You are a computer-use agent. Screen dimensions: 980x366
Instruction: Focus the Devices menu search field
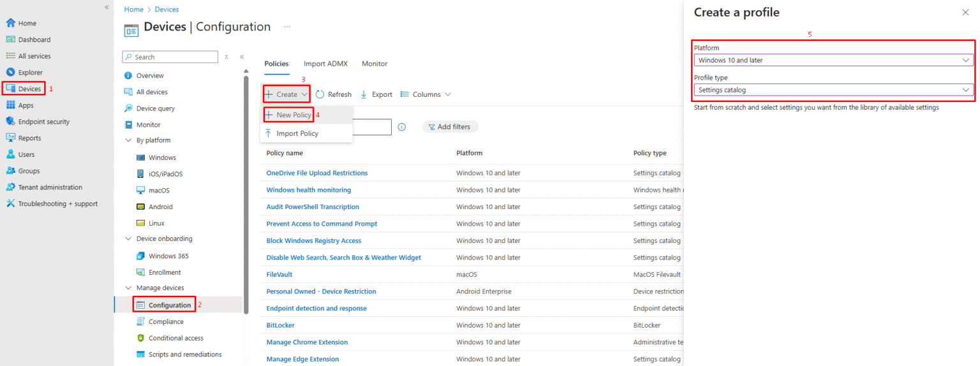click(x=170, y=57)
